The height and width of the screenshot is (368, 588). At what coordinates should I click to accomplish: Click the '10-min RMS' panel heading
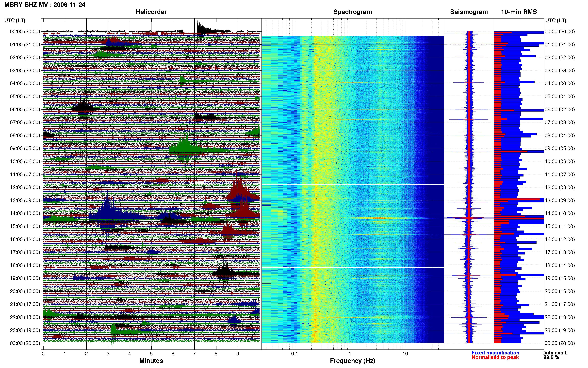click(519, 12)
